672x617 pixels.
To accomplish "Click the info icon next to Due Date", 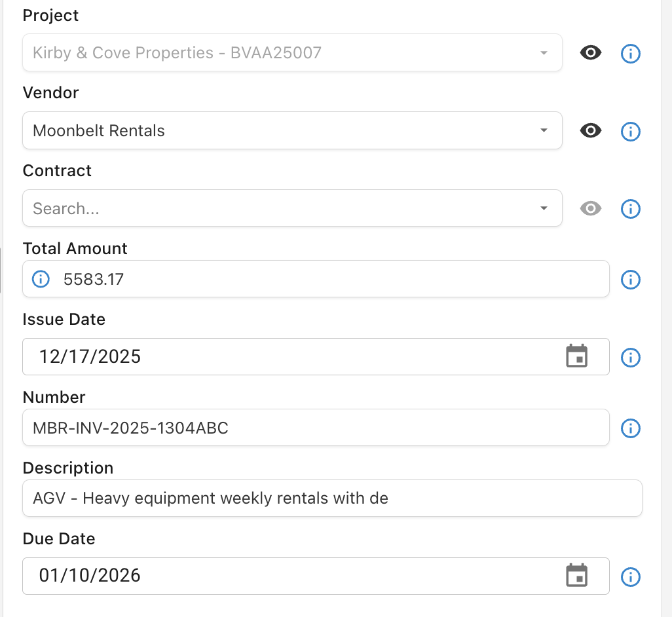I will coord(630,576).
